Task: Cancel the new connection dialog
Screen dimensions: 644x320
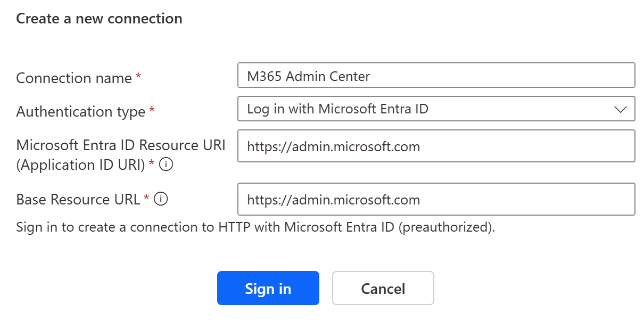Action: click(383, 289)
